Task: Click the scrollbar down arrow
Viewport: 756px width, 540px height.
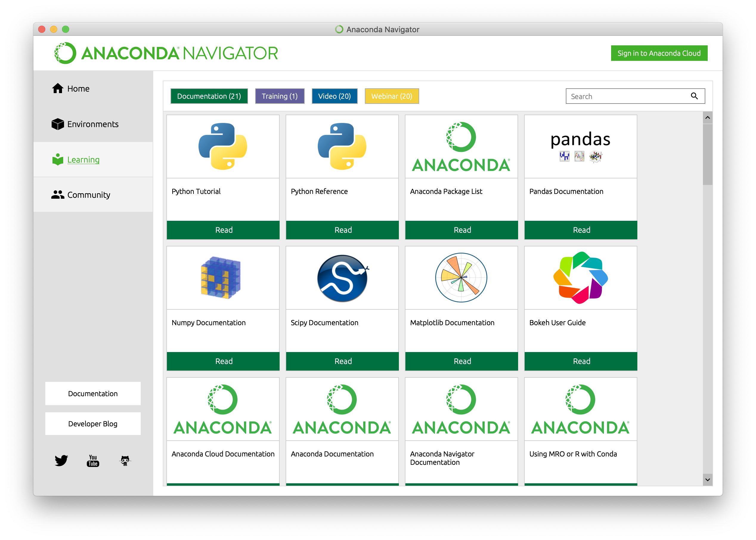Action: pos(707,480)
